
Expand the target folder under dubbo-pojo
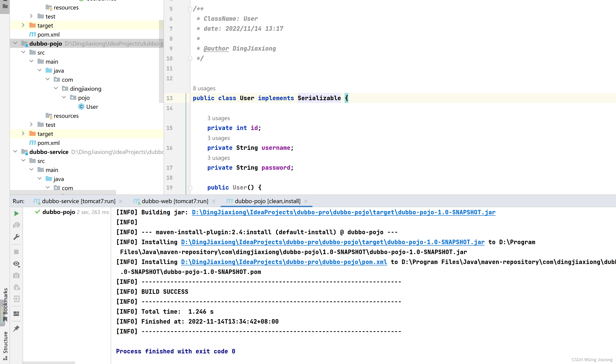click(23, 134)
